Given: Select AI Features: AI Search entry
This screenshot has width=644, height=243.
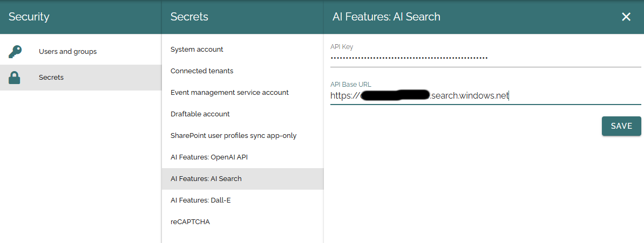Looking at the screenshot, I should (243, 179).
